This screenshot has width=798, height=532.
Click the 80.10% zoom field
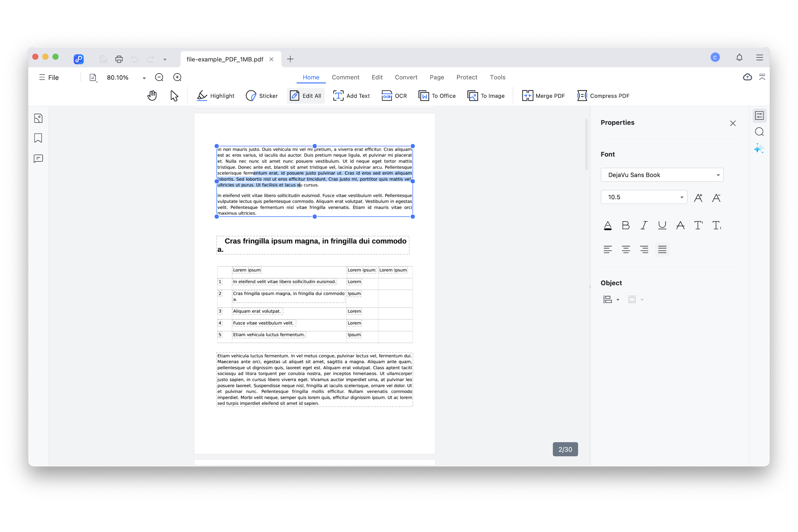(x=118, y=78)
